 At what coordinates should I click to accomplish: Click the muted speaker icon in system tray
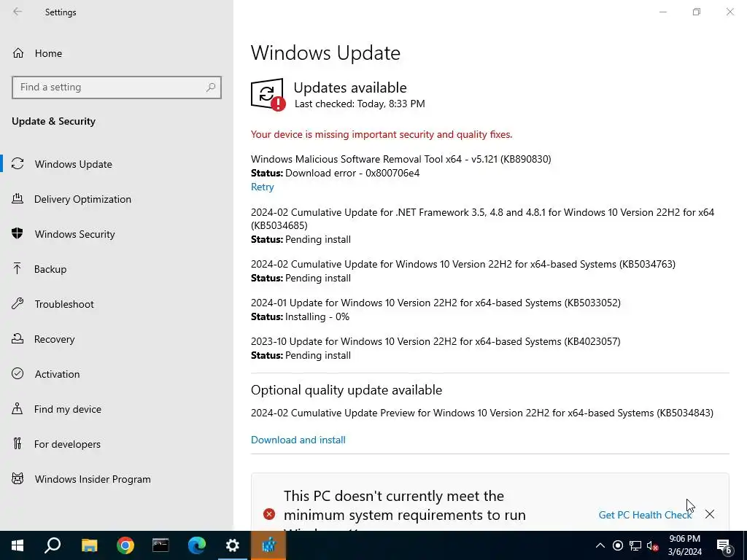pos(653,545)
